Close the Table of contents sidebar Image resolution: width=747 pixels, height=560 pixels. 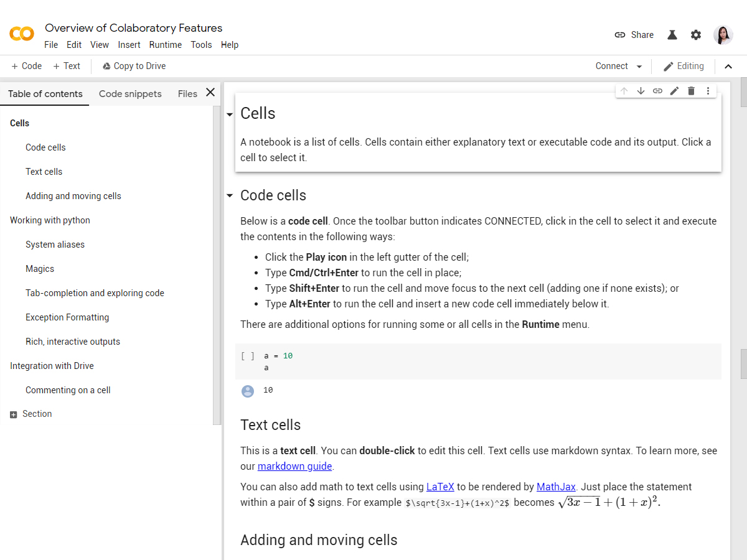210,91
